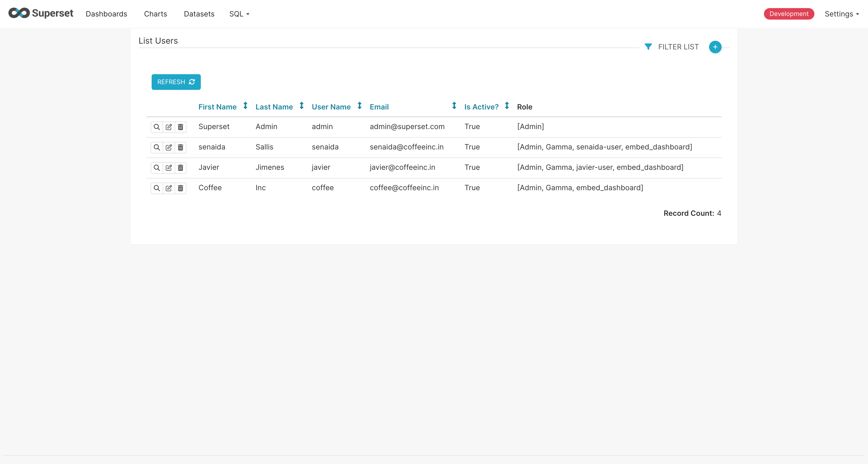Click the '[Admin]' role cell
The height and width of the screenshot is (464, 868).
coord(530,127)
